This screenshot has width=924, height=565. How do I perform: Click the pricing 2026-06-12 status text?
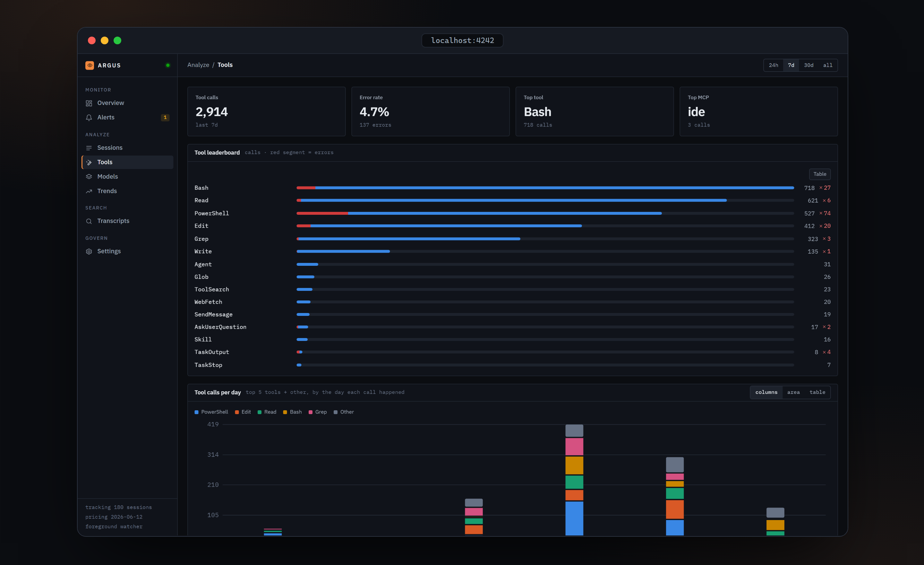(114, 517)
